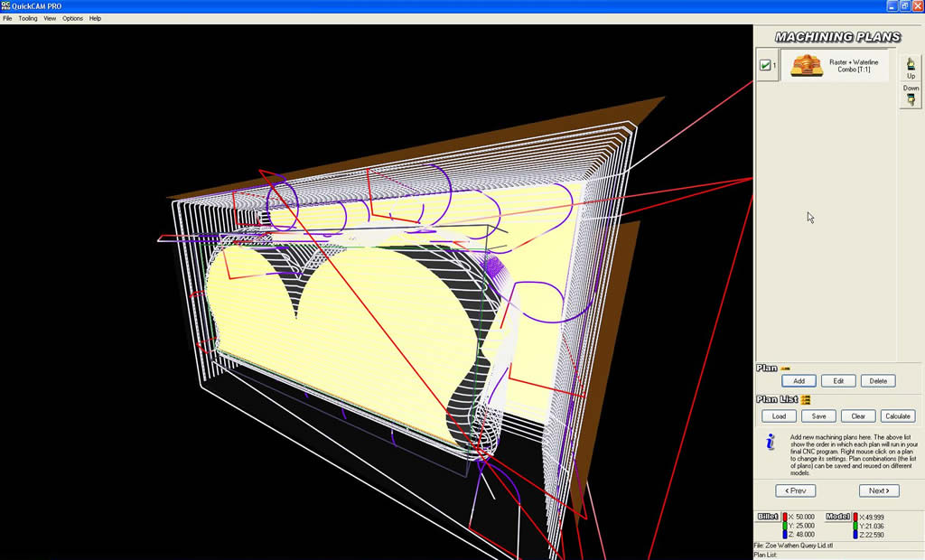Image resolution: width=925 pixels, height=560 pixels.
Task: Click the QuickCAM PRO title bar icon
Action: pos(6,5)
